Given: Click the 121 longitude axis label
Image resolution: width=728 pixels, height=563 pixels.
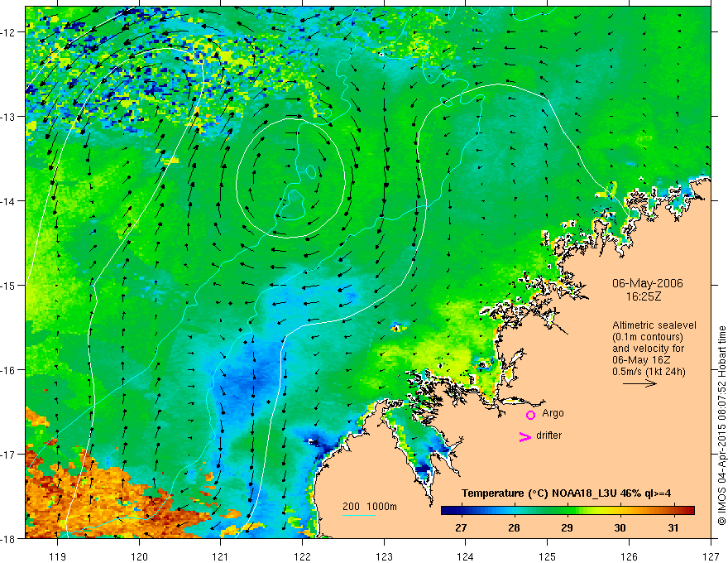Looking at the screenshot, I should click(x=221, y=556).
